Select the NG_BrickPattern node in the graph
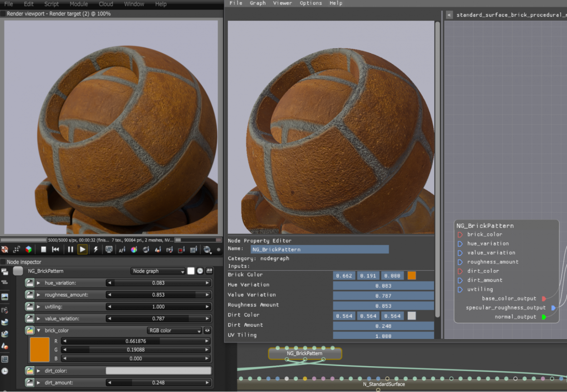This screenshot has height=392, width=567. [x=305, y=353]
